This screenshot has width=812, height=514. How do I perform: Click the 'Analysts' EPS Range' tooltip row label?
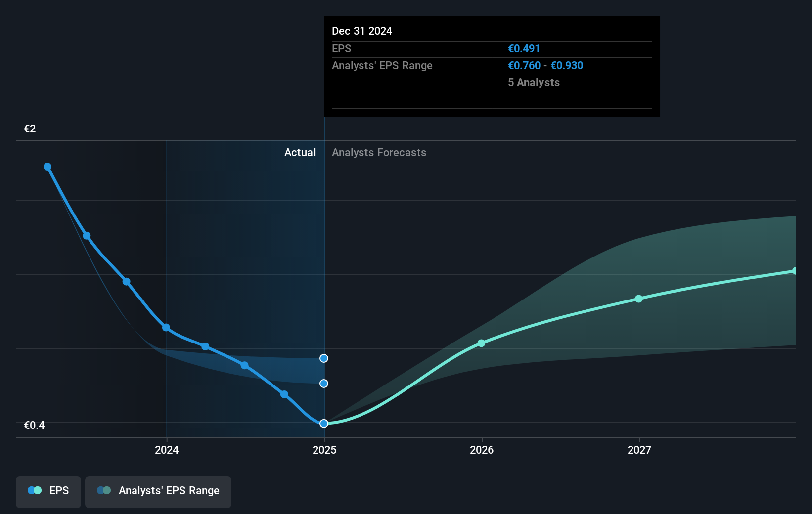coord(382,66)
